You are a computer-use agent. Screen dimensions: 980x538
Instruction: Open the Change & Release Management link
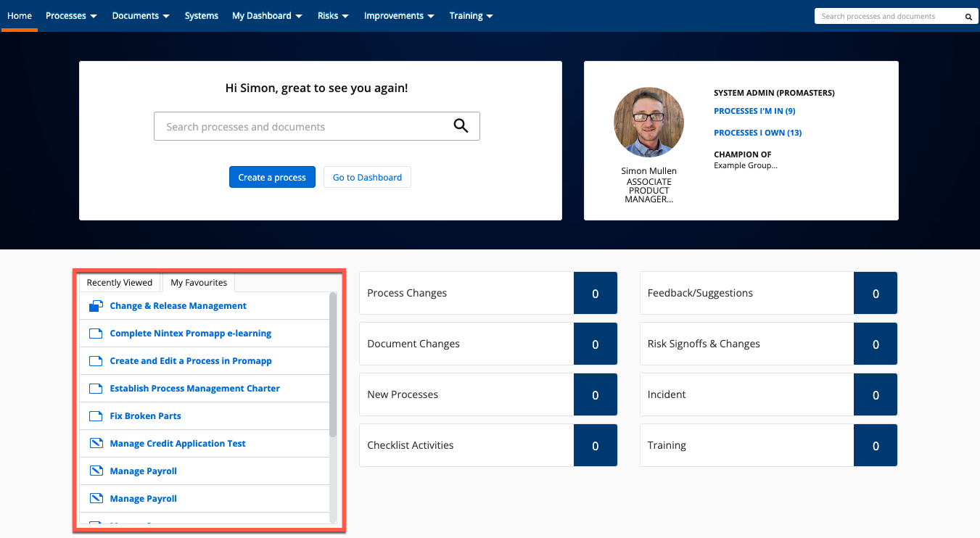178,306
